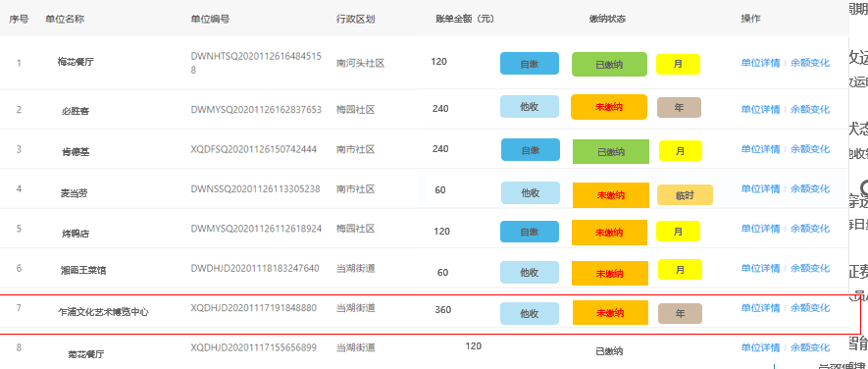Screen dimensions: 868x369
Task: Open 余额变化 in row number 6
Action: [810, 268]
